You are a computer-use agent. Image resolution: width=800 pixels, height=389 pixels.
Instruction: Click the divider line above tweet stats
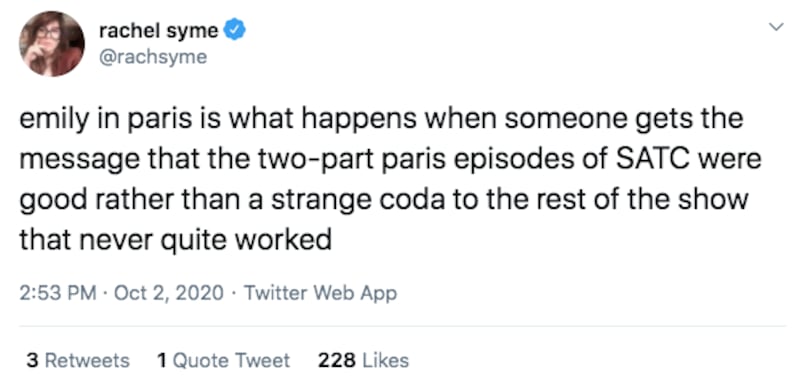coord(403,326)
